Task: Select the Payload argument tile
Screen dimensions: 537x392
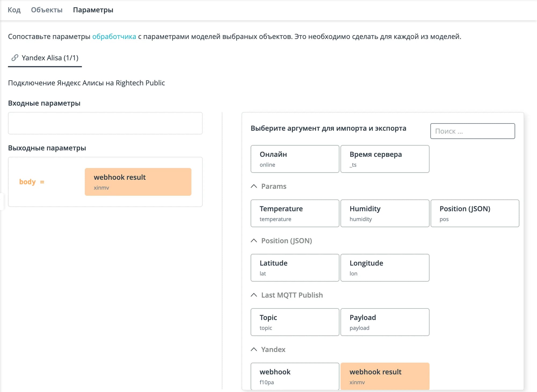Action: point(385,322)
